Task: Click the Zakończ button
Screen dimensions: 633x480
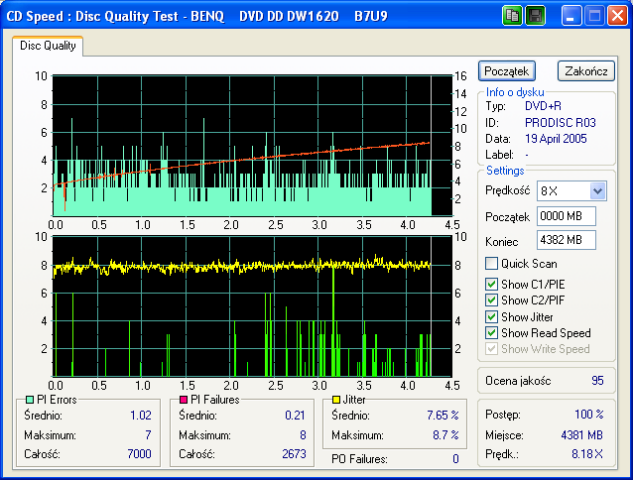Action: point(586,71)
